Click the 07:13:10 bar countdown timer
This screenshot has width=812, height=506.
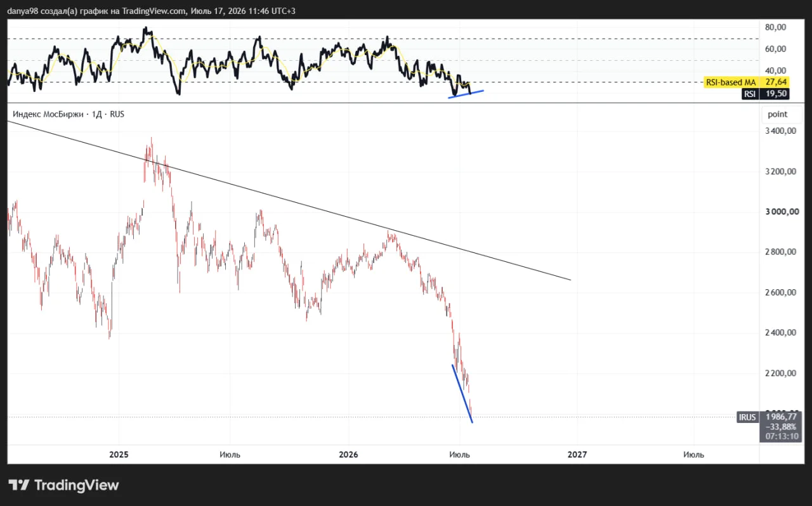(780, 436)
